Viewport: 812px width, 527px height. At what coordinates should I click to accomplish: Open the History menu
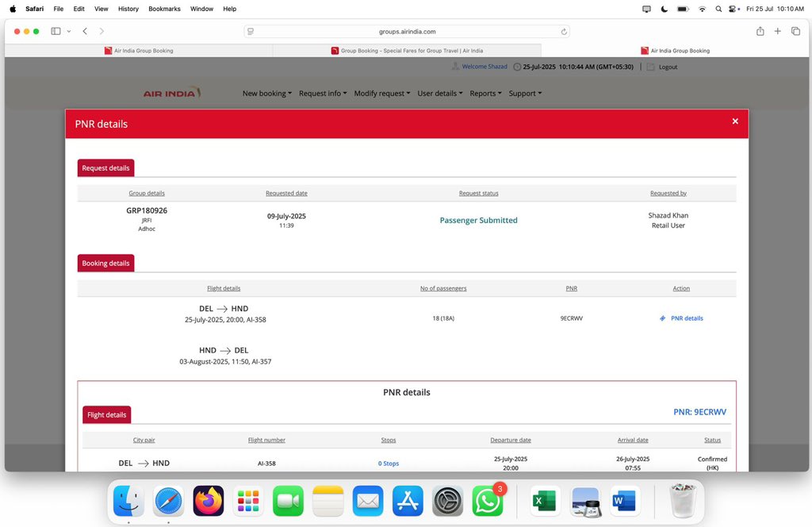[128, 9]
